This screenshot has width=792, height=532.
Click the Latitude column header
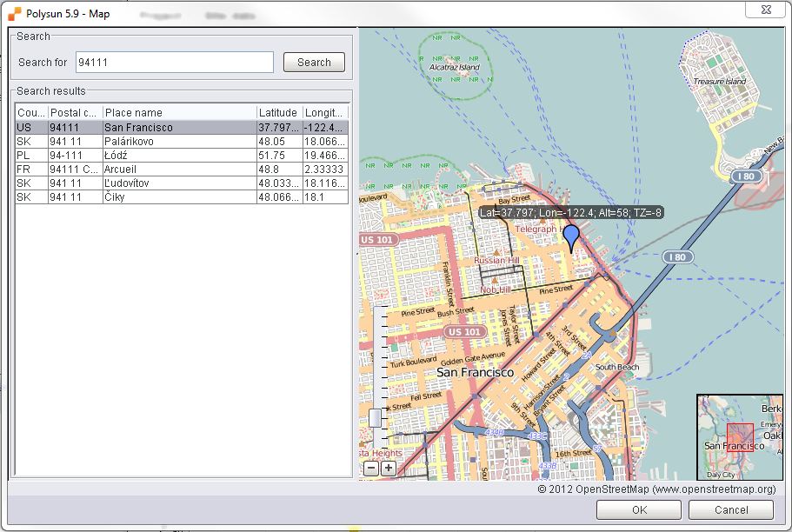point(278,113)
